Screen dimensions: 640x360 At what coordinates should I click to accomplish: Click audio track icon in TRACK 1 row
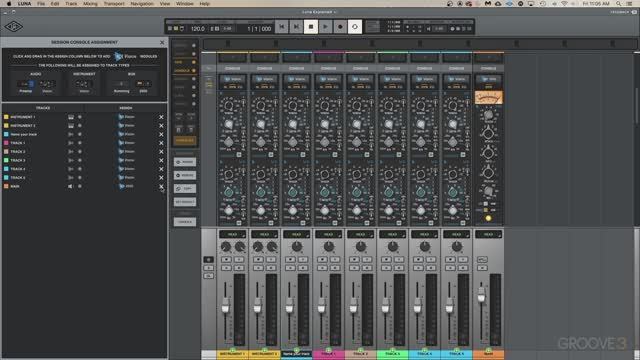tap(71, 143)
